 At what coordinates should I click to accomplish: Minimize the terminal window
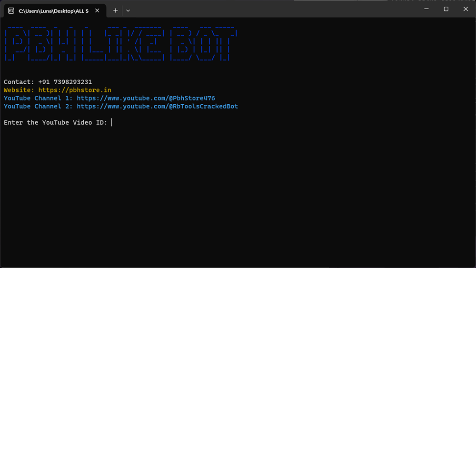[426, 9]
